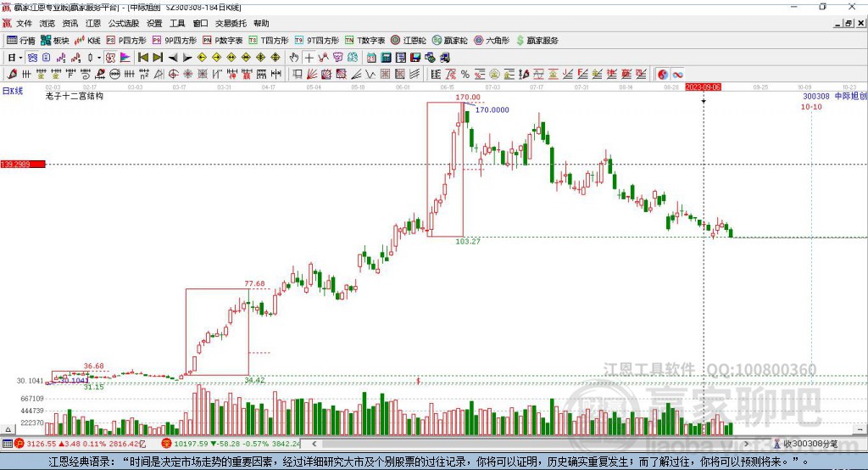The height and width of the screenshot is (470, 868).
Task: Open the calculator icon
Action: pos(386,58)
